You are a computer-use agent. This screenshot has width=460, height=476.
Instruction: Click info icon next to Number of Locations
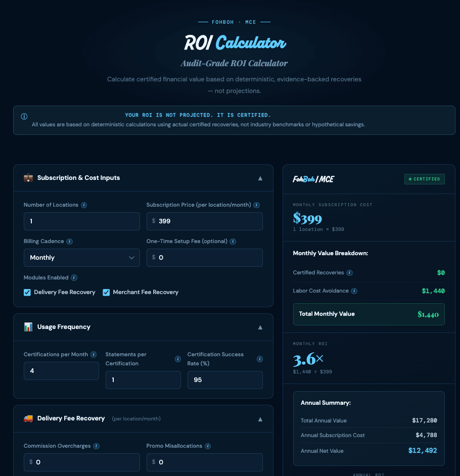coord(84,205)
